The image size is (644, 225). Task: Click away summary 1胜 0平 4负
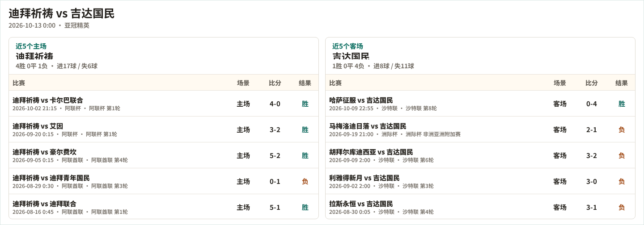pos(348,66)
